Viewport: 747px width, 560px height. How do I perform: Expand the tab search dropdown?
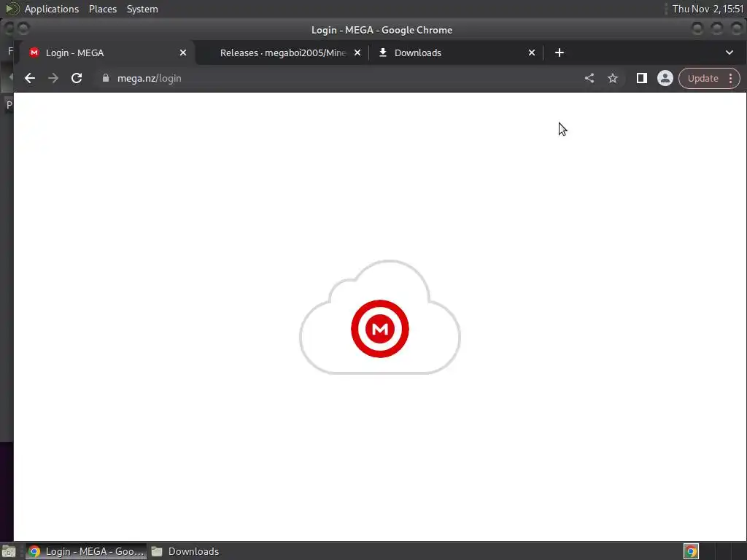[729, 52]
